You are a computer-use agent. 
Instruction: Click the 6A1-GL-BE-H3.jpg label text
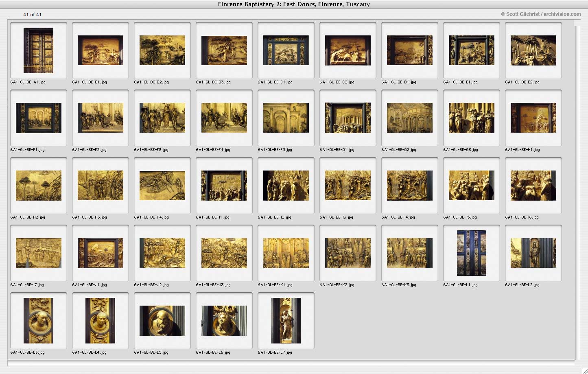coord(90,217)
